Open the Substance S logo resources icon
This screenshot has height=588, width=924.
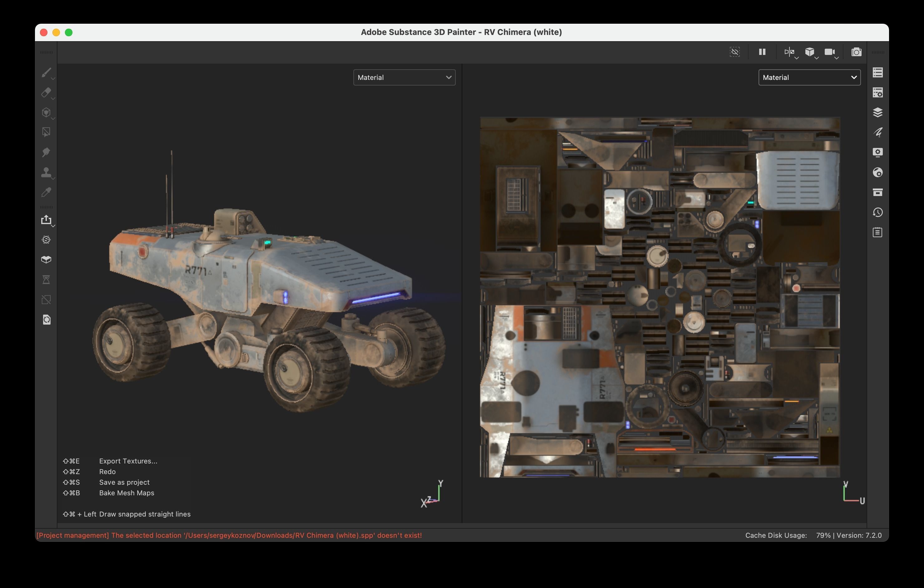point(46,240)
